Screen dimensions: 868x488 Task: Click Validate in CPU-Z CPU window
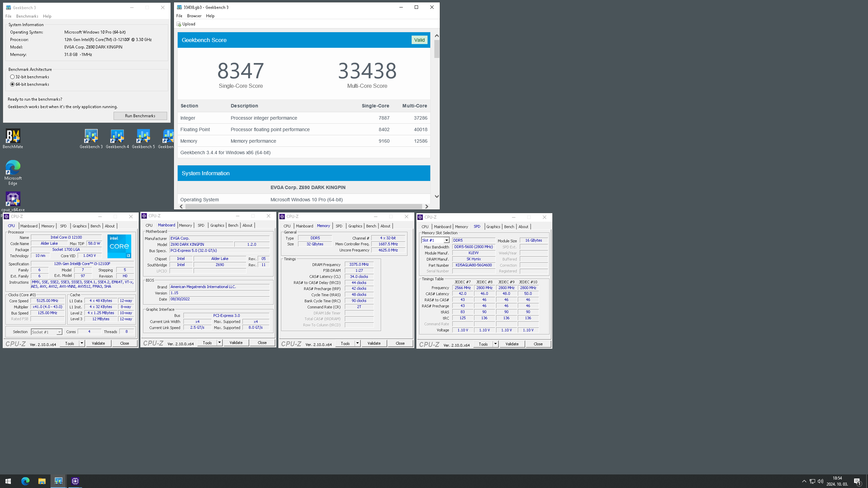click(x=98, y=343)
